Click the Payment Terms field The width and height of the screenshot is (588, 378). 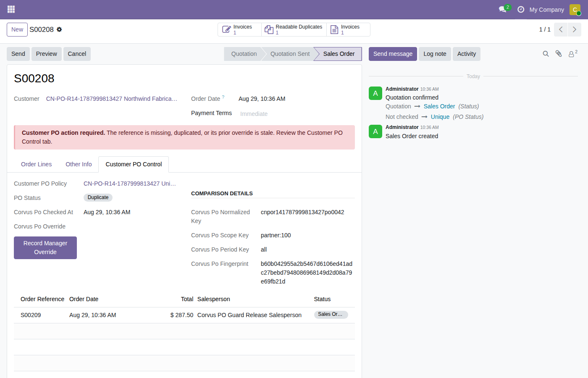(296, 113)
